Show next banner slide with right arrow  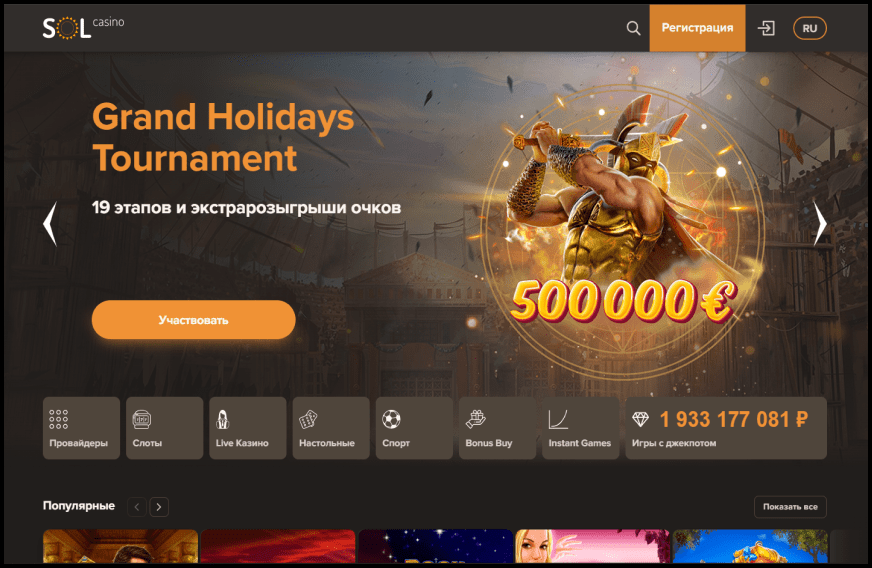820,223
